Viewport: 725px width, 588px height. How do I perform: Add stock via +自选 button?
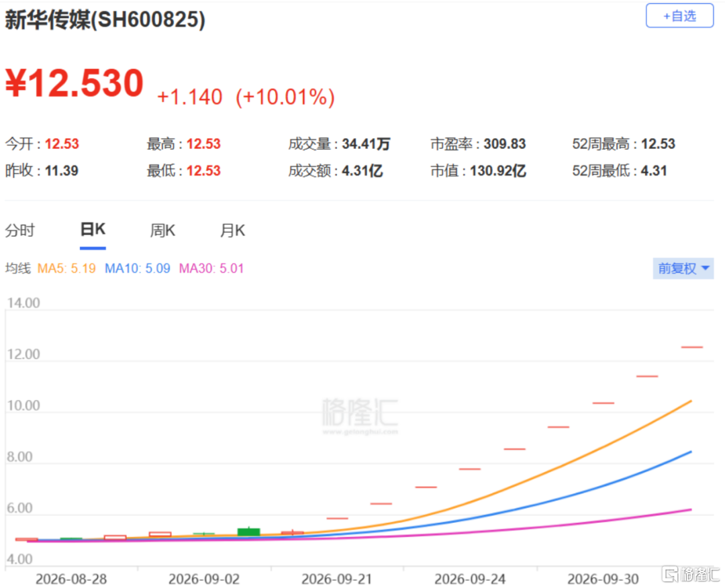coord(679,15)
